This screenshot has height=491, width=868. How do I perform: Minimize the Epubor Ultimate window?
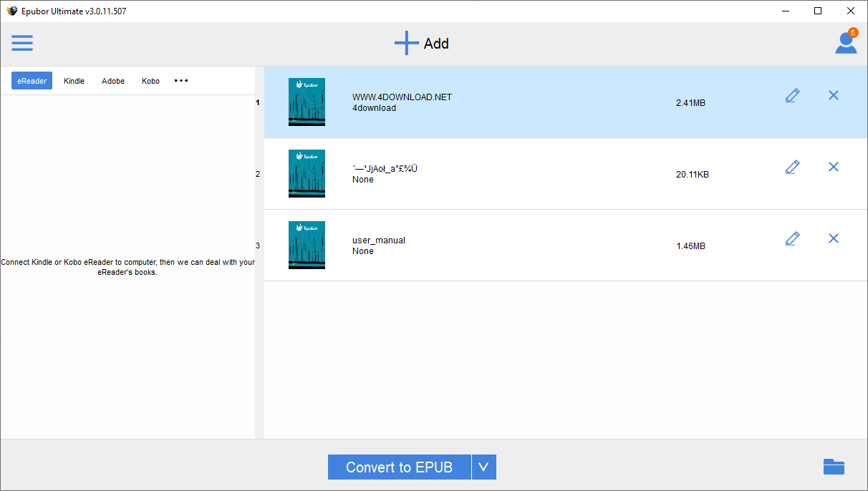click(786, 11)
